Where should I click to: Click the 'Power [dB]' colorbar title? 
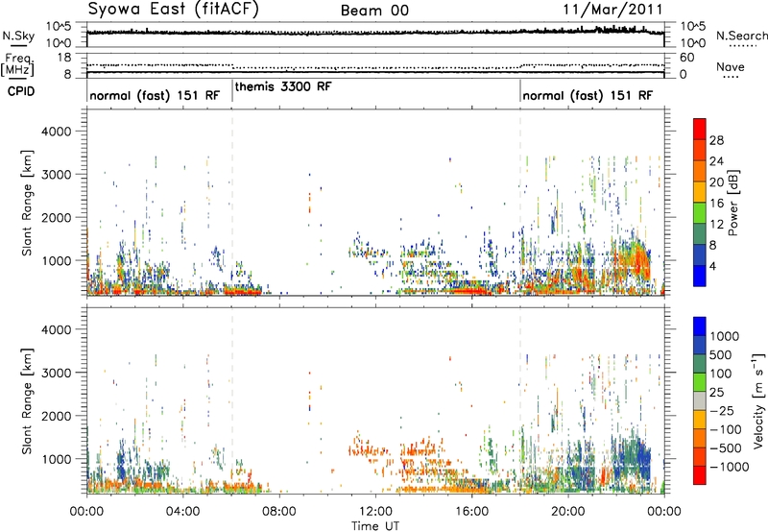point(733,203)
